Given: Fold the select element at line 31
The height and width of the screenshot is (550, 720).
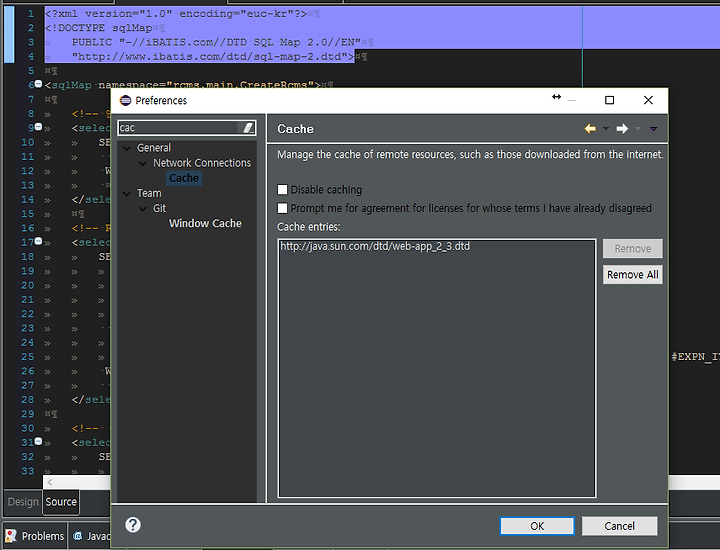Looking at the screenshot, I should [39, 441].
